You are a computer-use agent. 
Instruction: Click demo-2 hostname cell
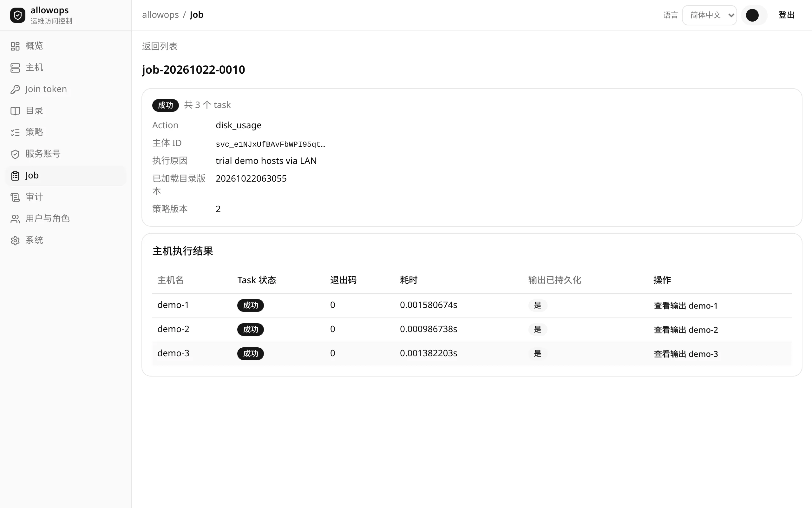click(174, 329)
